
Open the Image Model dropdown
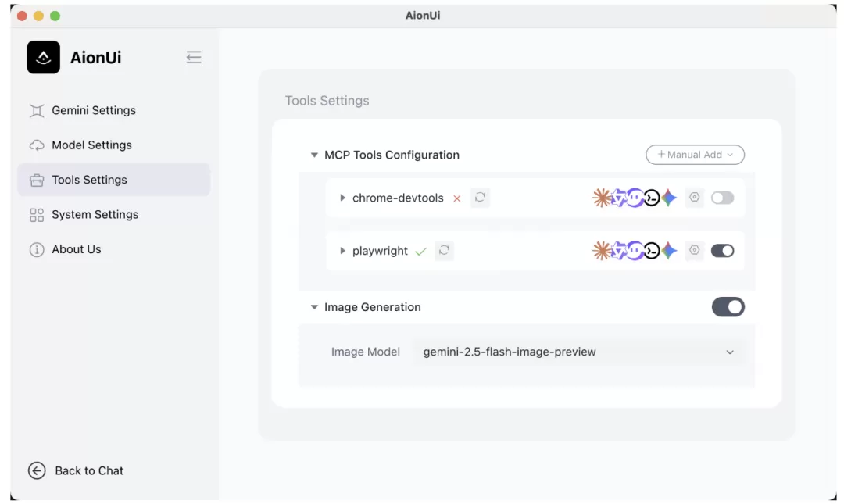click(578, 352)
